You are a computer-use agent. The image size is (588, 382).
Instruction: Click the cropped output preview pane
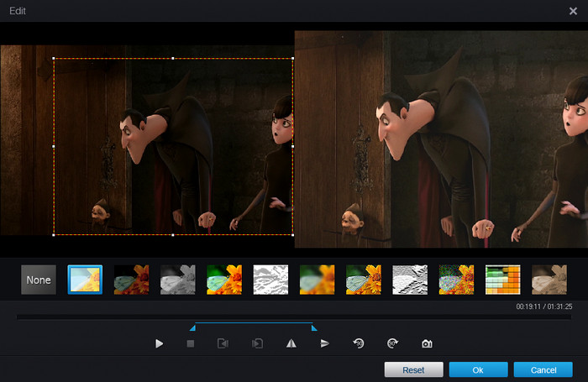pyautogui.click(x=441, y=139)
